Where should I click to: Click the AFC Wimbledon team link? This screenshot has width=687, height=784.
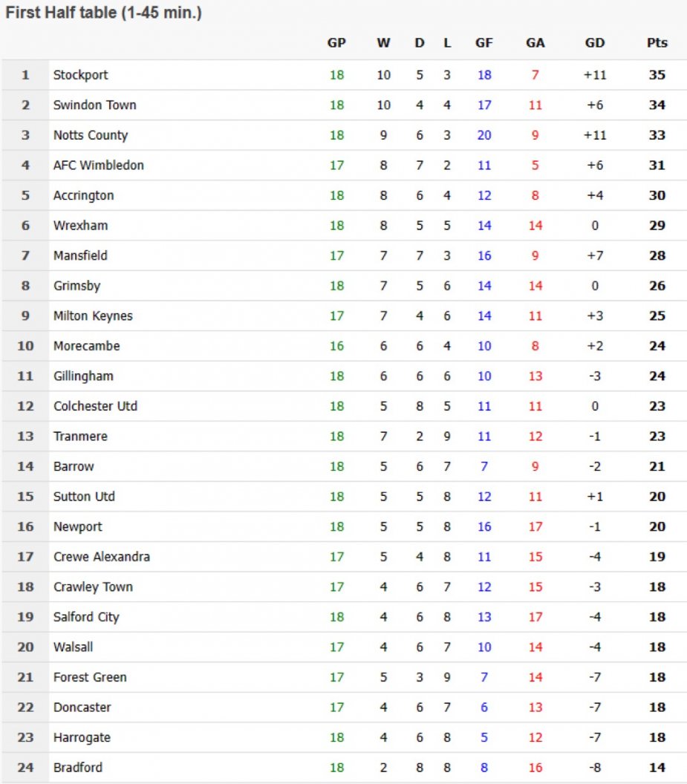click(98, 166)
